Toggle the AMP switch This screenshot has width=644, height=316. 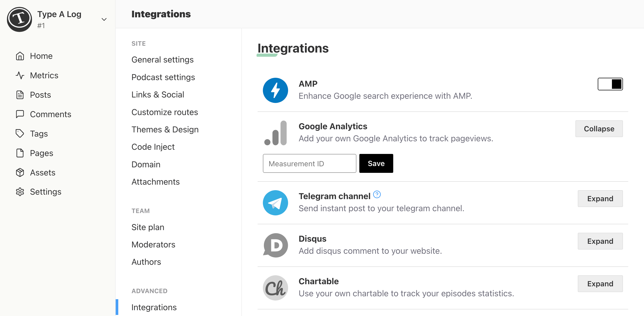pos(610,84)
